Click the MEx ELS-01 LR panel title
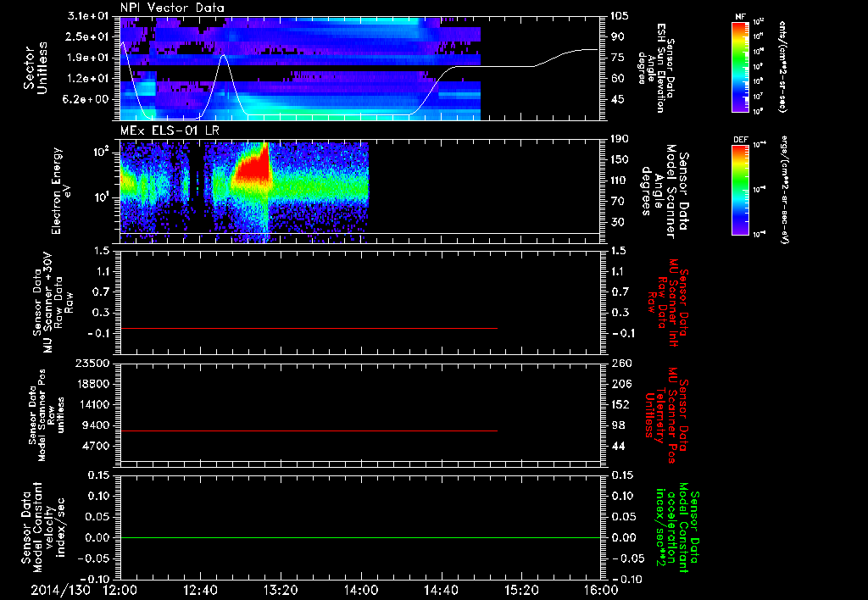 pos(170,131)
